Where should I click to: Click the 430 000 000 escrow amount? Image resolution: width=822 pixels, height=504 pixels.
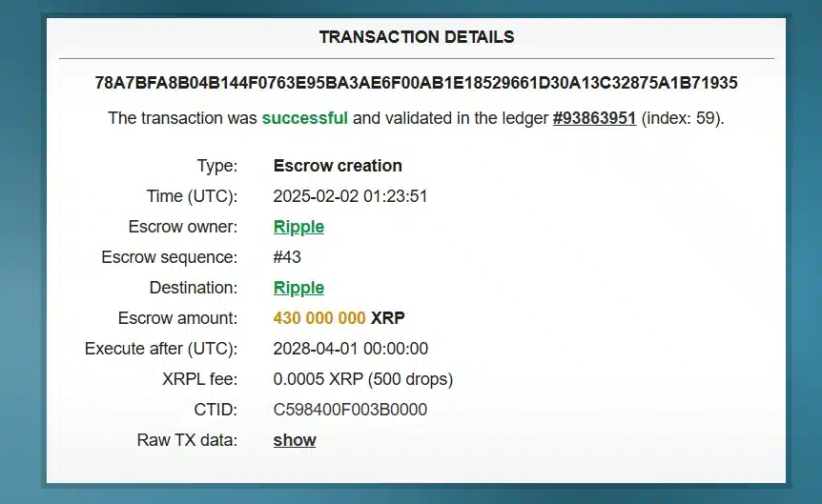(319, 318)
